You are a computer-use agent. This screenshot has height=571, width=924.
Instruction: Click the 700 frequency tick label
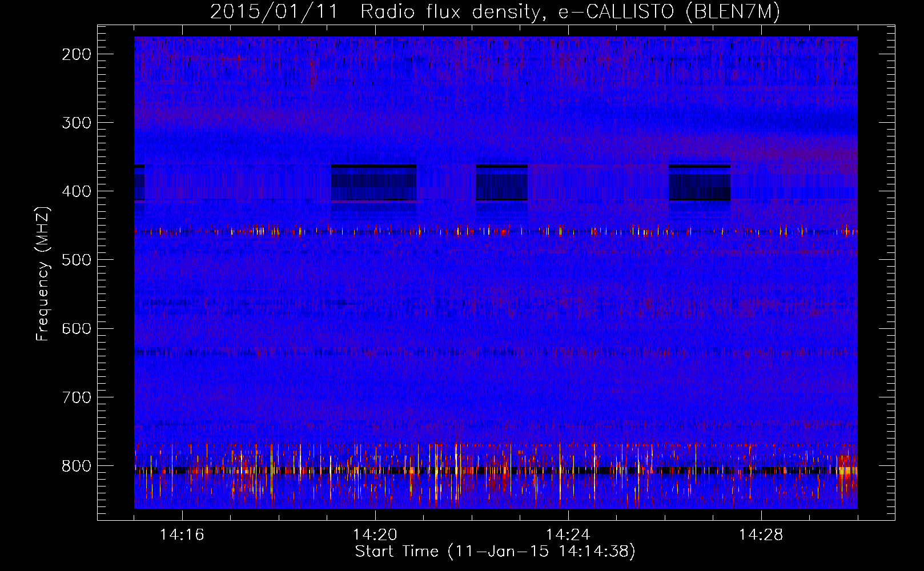(77, 397)
